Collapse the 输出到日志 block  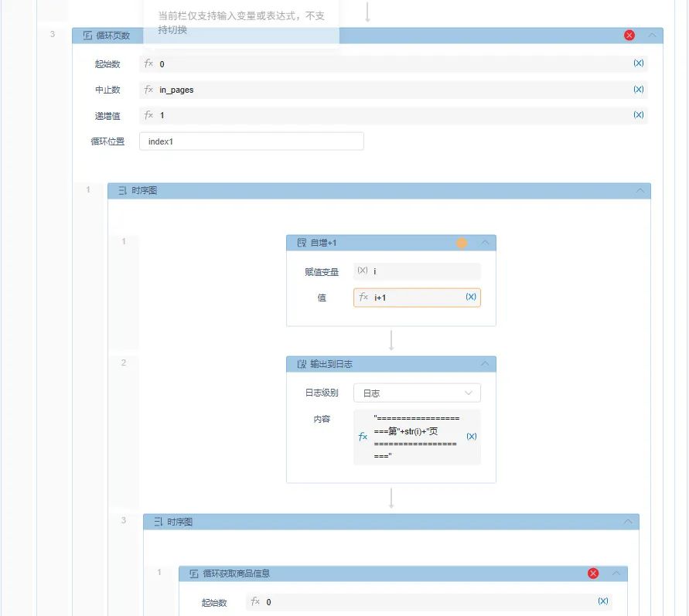(485, 364)
